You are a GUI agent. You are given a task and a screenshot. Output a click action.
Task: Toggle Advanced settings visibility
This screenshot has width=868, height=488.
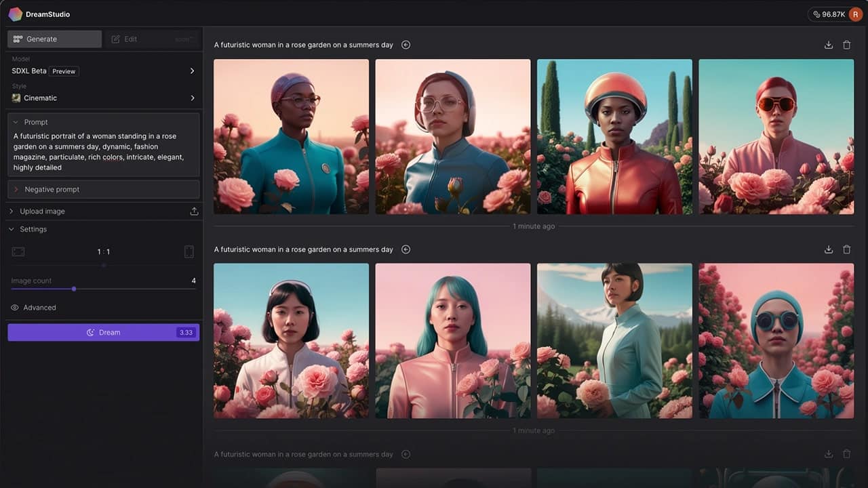click(15, 308)
